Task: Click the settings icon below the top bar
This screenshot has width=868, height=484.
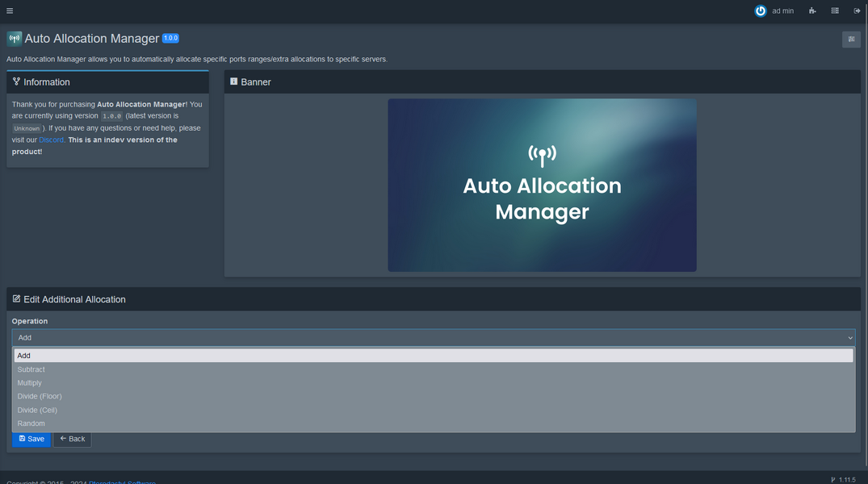Action: (850, 39)
